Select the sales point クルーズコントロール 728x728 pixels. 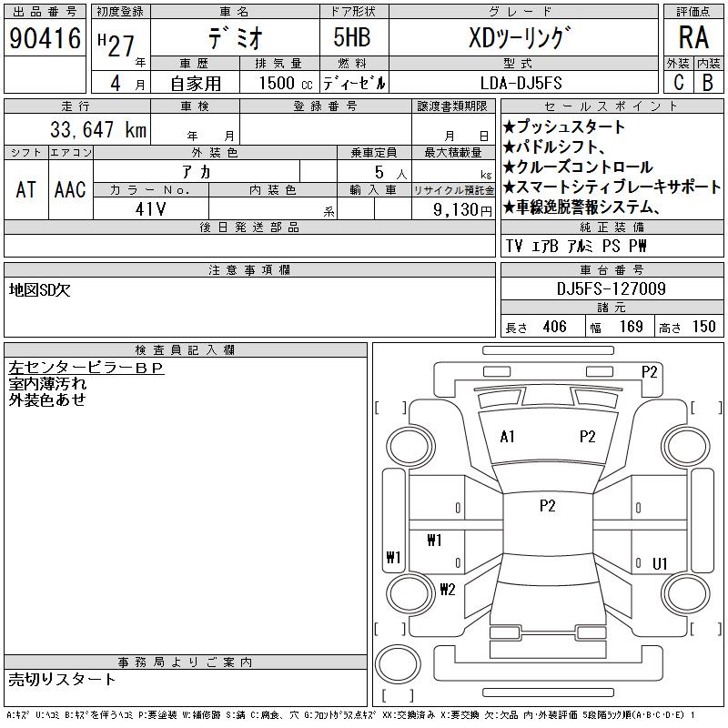578,167
